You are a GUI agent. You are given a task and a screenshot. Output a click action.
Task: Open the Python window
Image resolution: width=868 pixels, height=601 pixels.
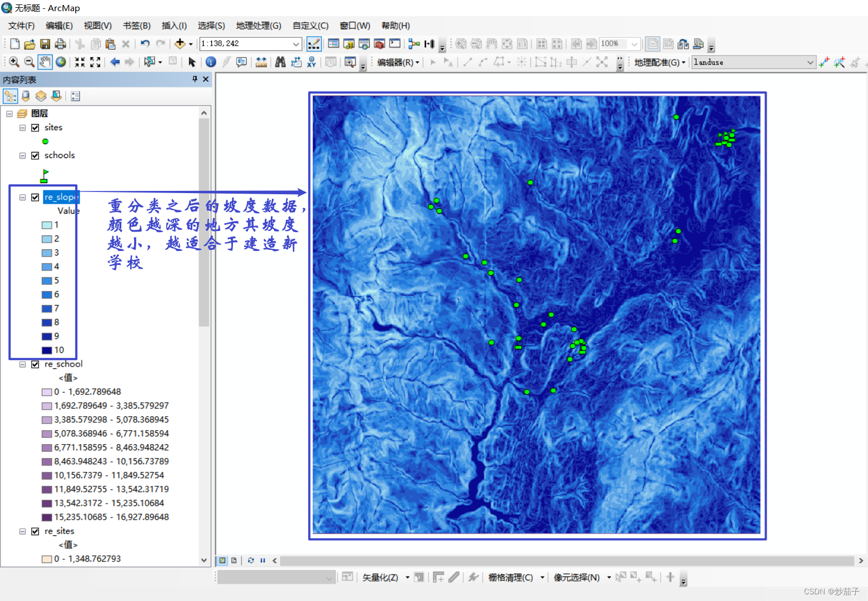[x=395, y=44]
